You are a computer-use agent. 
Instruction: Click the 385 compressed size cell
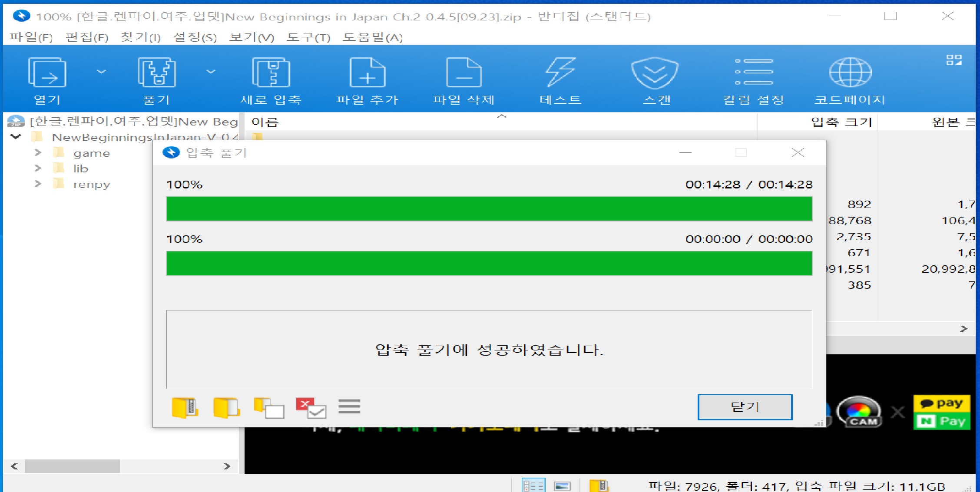point(859,285)
